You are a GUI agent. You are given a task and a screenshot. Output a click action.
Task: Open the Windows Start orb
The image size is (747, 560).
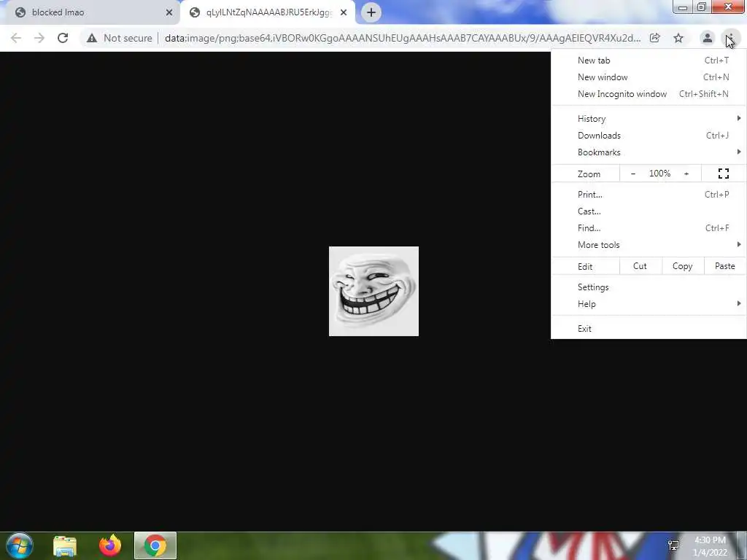(x=20, y=545)
